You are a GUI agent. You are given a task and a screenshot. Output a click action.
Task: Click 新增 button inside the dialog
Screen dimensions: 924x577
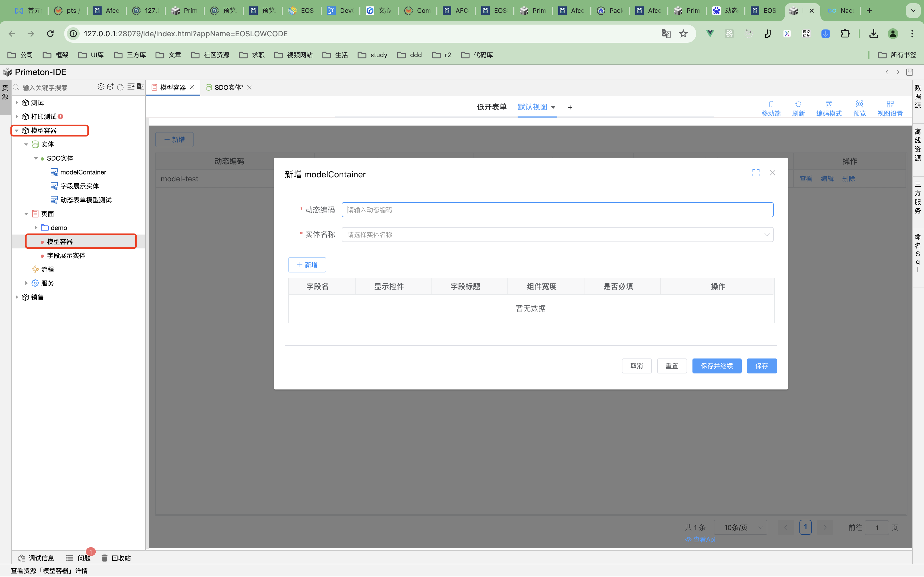pyautogui.click(x=307, y=264)
